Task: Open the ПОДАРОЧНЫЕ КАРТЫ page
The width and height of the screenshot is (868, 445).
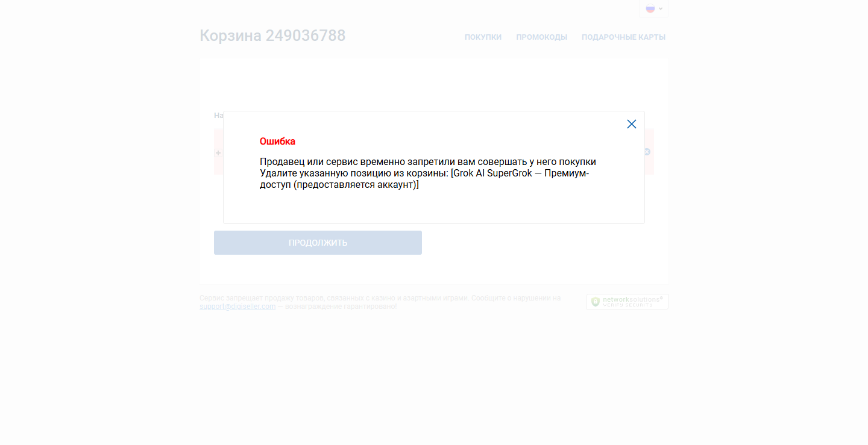Action: coord(623,37)
